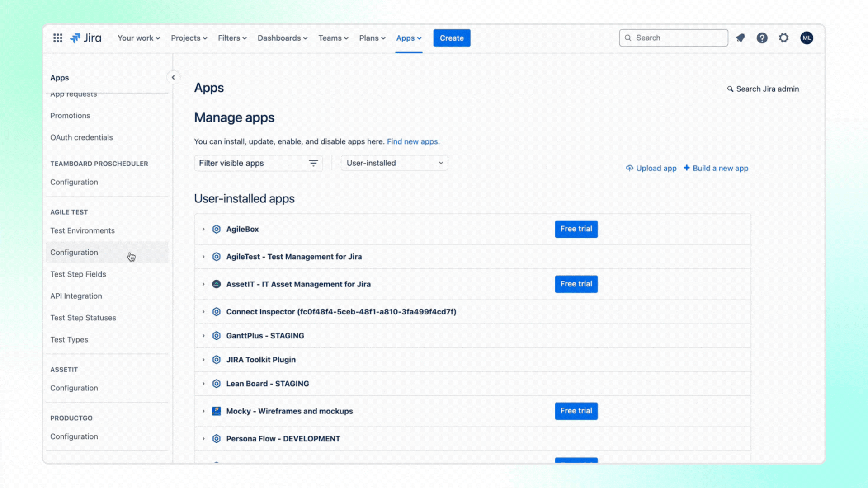Click the Jira waffle menu icon
The width and height of the screenshot is (868, 488).
[58, 38]
